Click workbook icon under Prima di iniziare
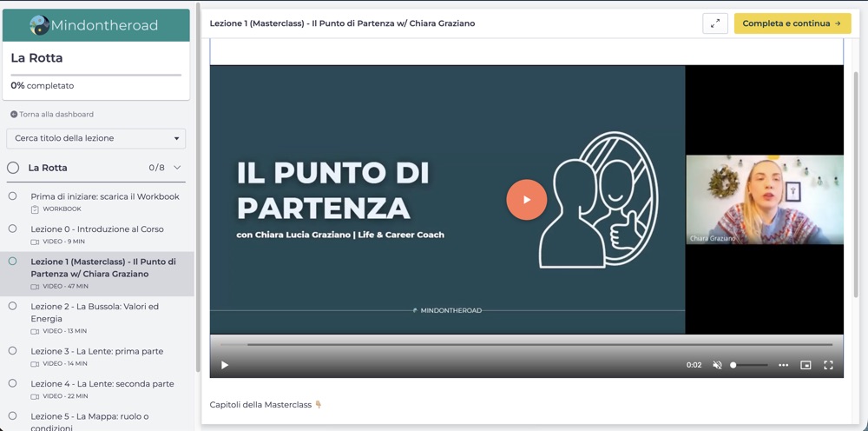The height and width of the screenshot is (431, 868). (x=35, y=209)
